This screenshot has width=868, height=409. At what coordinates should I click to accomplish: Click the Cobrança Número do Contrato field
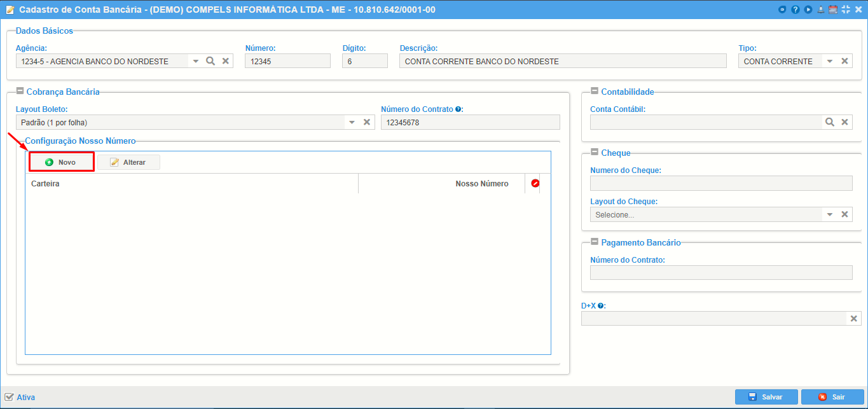click(471, 122)
